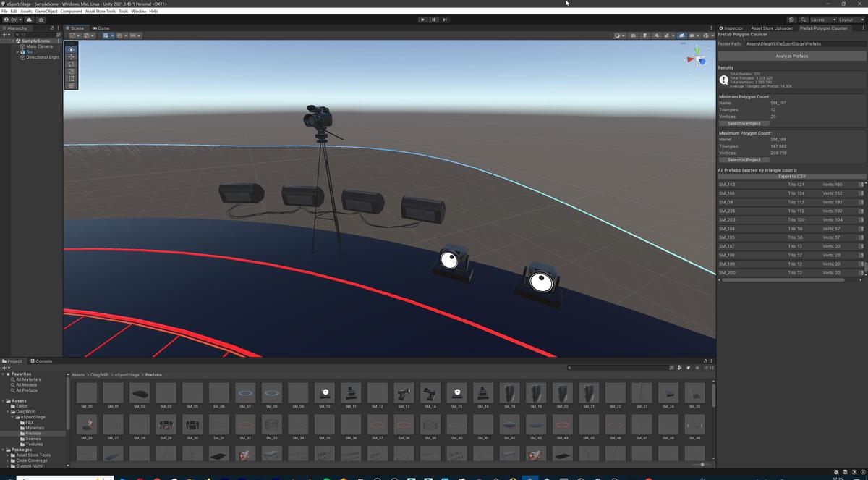The width and height of the screenshot is (868, 480).
Task: Open the grid snapping dropdown in Scene toolbar
Action: pyautogui.click(x=122, y=35)
